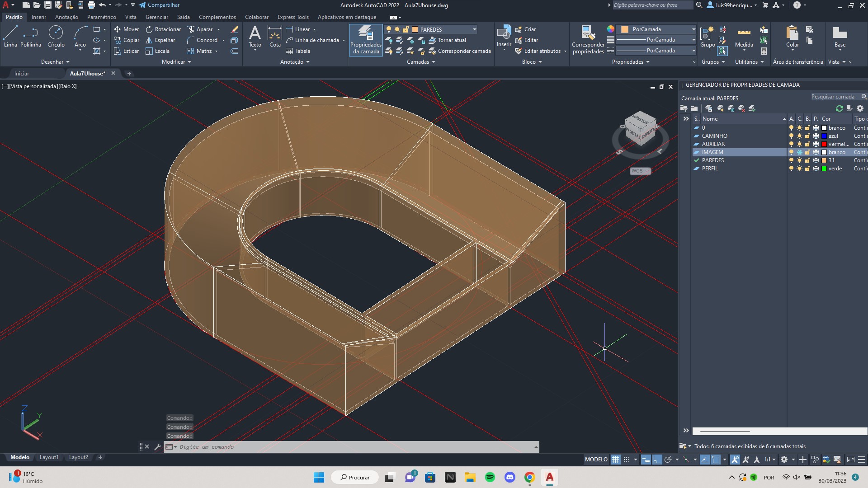Select the Círculo tool
The height and width of the screenshot is (488, 868).
click(56, 37)
